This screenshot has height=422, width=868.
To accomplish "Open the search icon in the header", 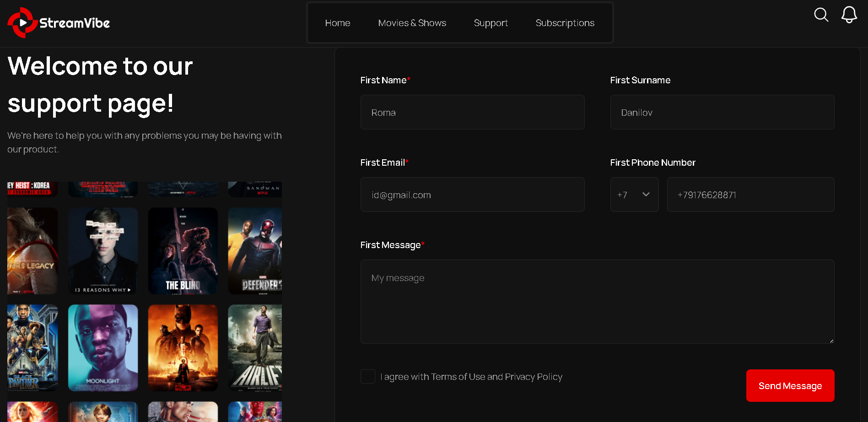I will click(821, 15).
